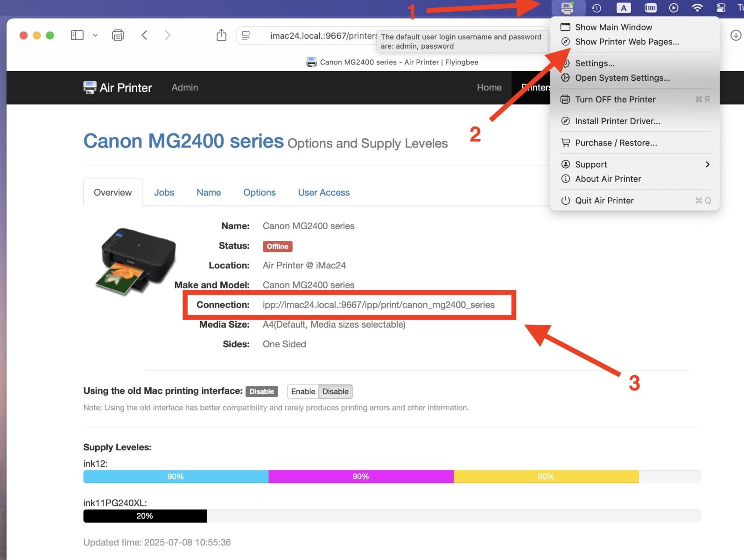Click the Air Printer logo in navbar
Screen dimensions: 744x560
[x=118, y=88]
